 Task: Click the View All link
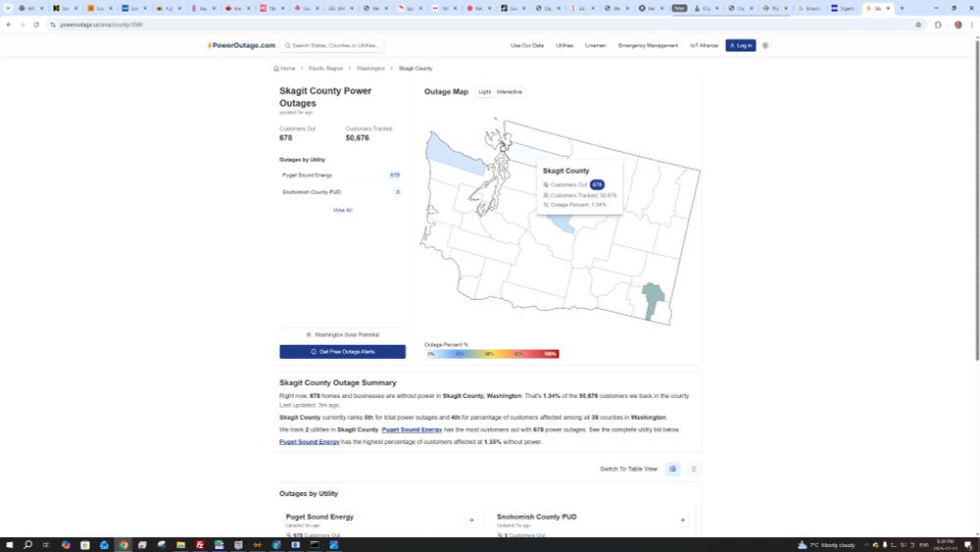tap(342, 210)
